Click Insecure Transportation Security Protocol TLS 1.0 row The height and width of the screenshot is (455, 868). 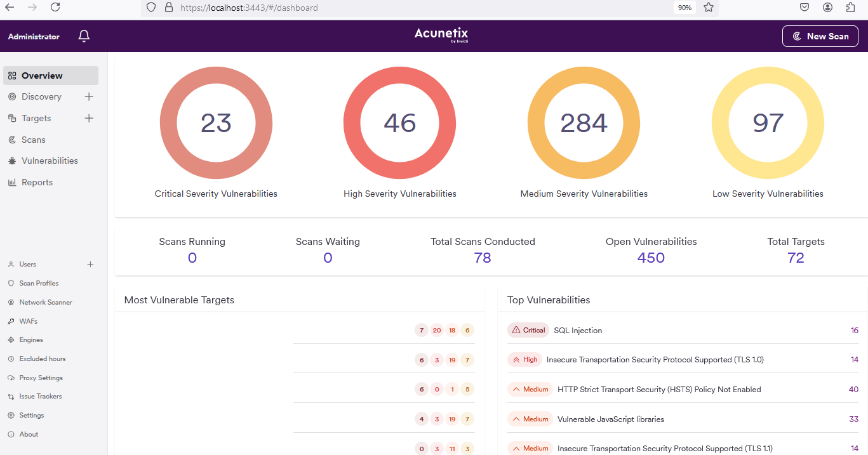coord(683,359)
